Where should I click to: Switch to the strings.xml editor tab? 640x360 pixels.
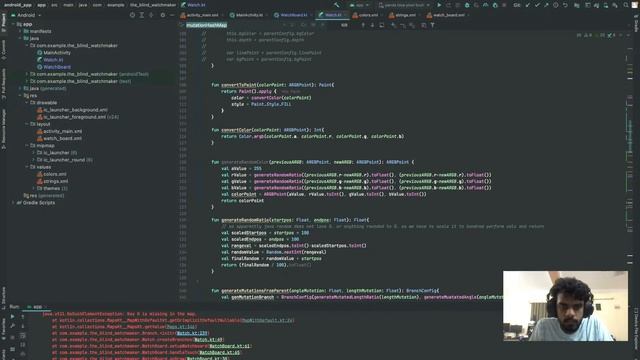(404, 15)
